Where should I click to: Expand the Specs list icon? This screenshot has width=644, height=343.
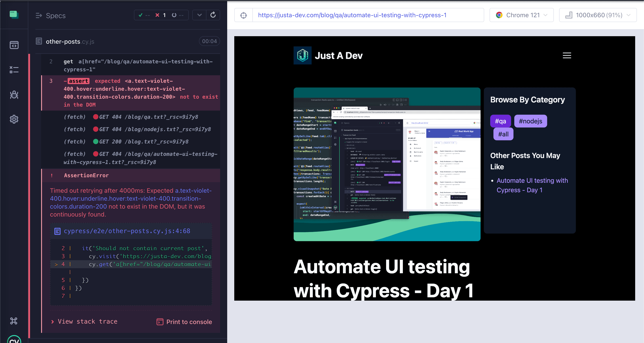pos(39,15)
